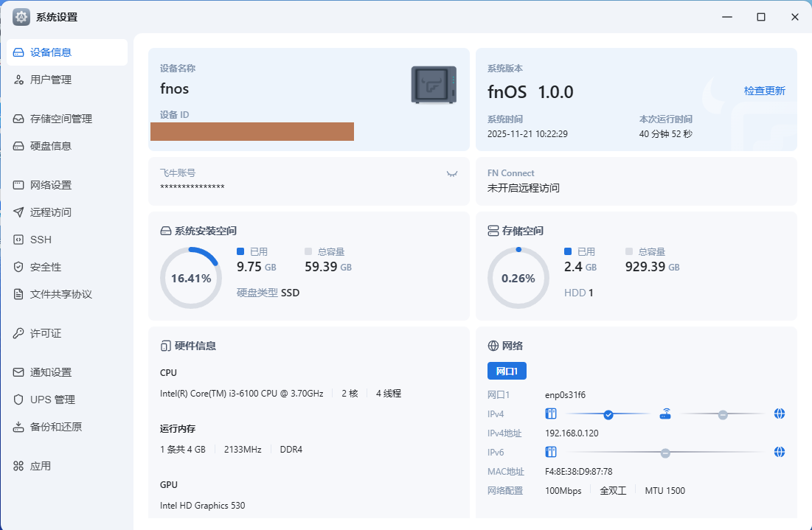Open 存储空间管理 settings
The width and height of the screenshot is (812, 530).
[61, 119]
